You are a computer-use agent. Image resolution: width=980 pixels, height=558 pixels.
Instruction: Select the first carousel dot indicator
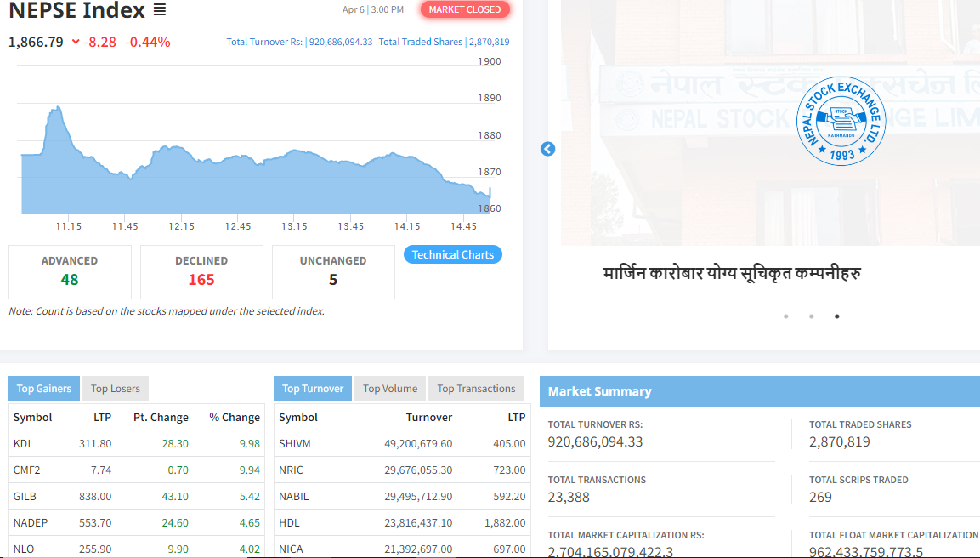click(785, 316)
